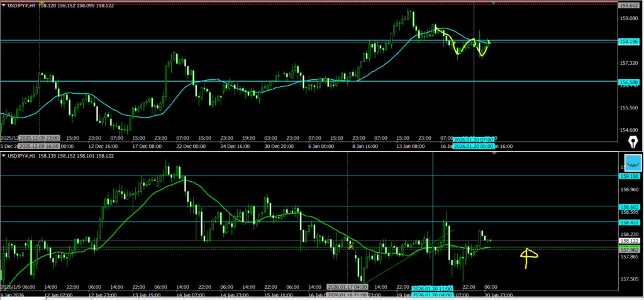Click the 2026.01.20 07:00 time label
The height and width of the screenshot is (300, 644).
coord(475,138)
